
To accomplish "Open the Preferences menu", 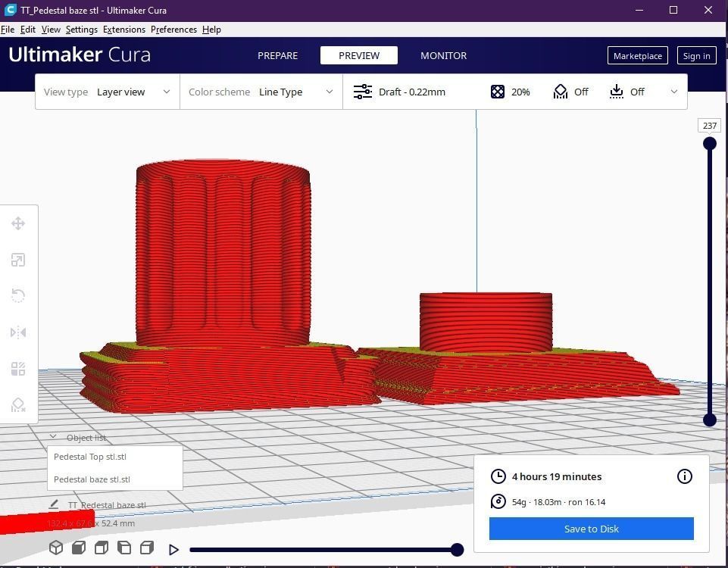I will tap(173, 30).
